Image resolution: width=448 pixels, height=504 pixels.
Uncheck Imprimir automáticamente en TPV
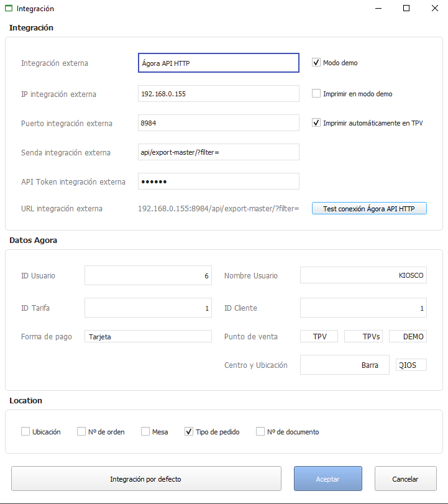tap(316, 123)
